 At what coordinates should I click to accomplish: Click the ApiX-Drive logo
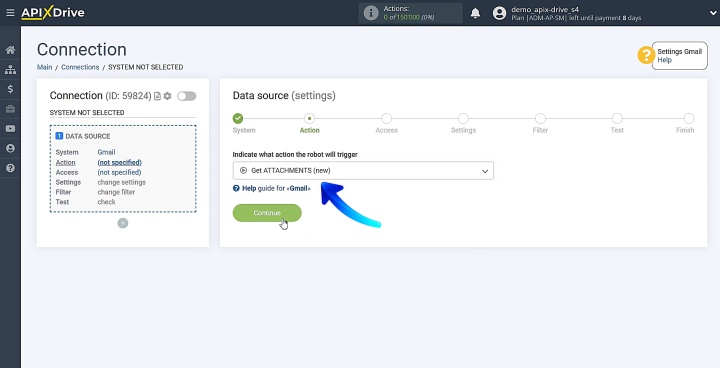53,13
